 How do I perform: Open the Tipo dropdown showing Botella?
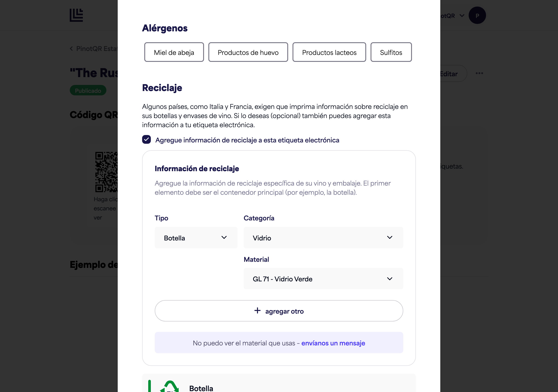(196, 238)
